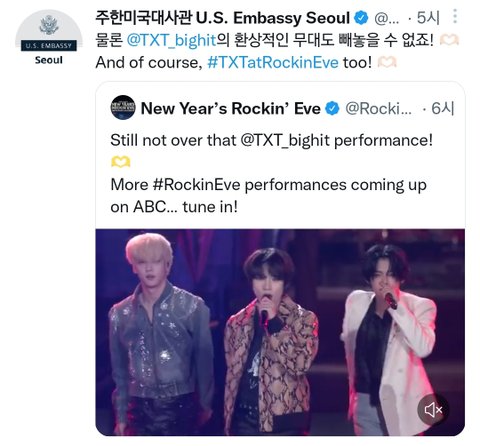
Task: Open quoted tweet text 'Still not over that'
Action: [173, 140]
